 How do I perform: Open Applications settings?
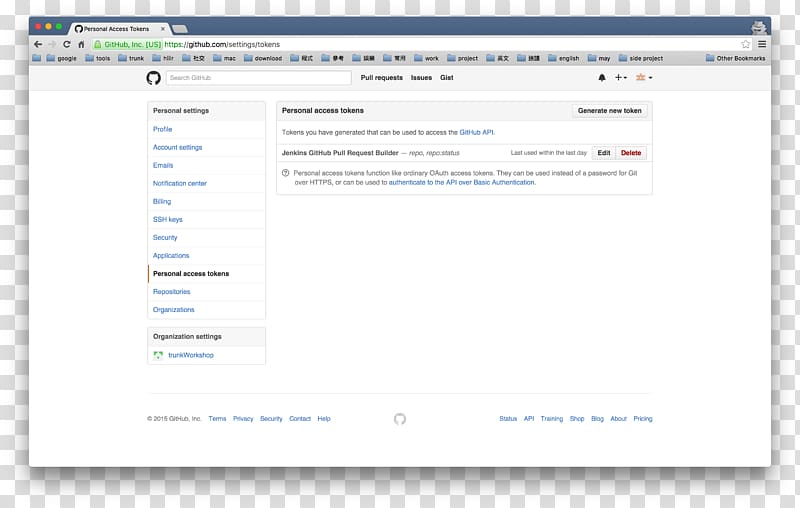171,256
